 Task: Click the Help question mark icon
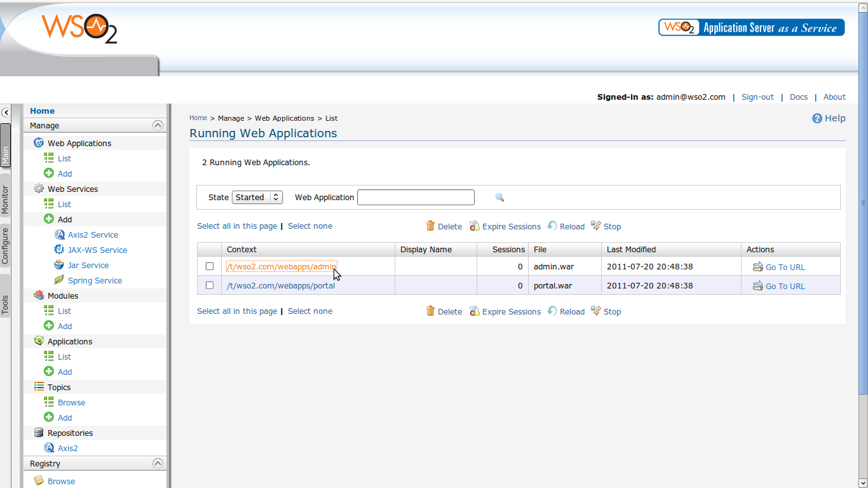817,118
